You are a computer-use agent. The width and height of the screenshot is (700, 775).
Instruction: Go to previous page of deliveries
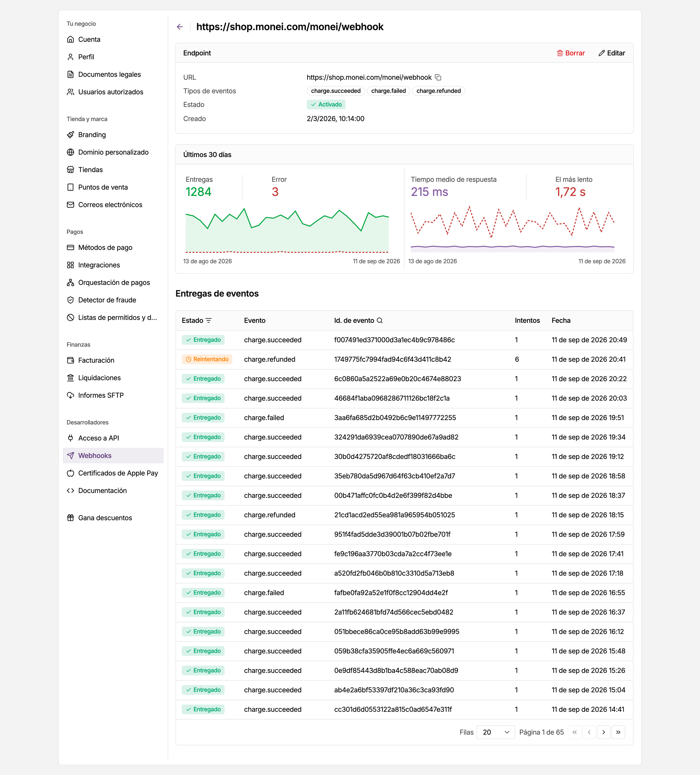point(589,732)
